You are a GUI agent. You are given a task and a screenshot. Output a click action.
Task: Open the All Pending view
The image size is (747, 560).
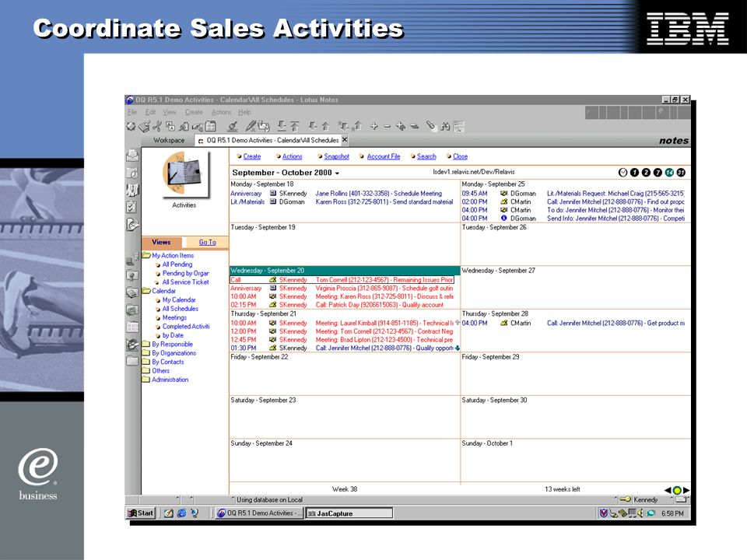[177, 264]
